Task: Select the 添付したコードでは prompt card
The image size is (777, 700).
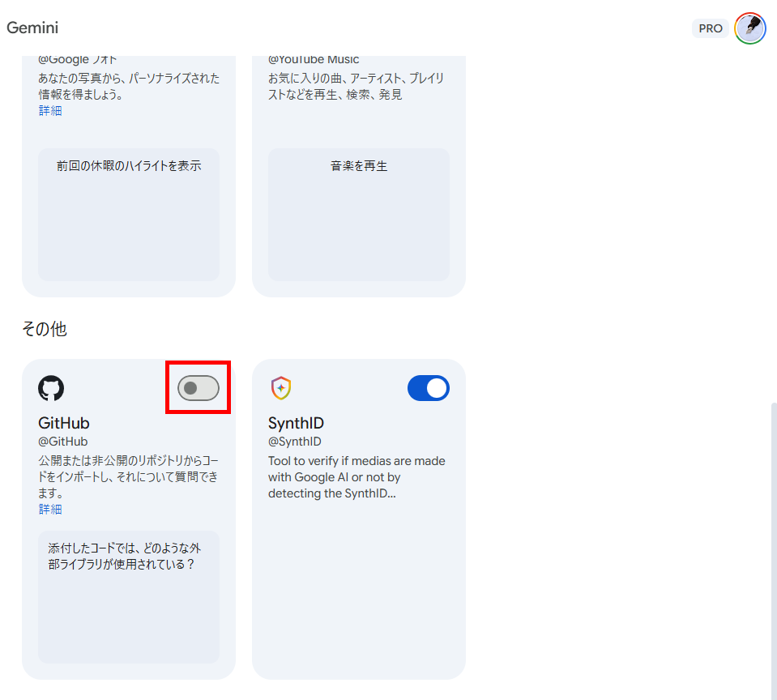Action: coord(129,597)
